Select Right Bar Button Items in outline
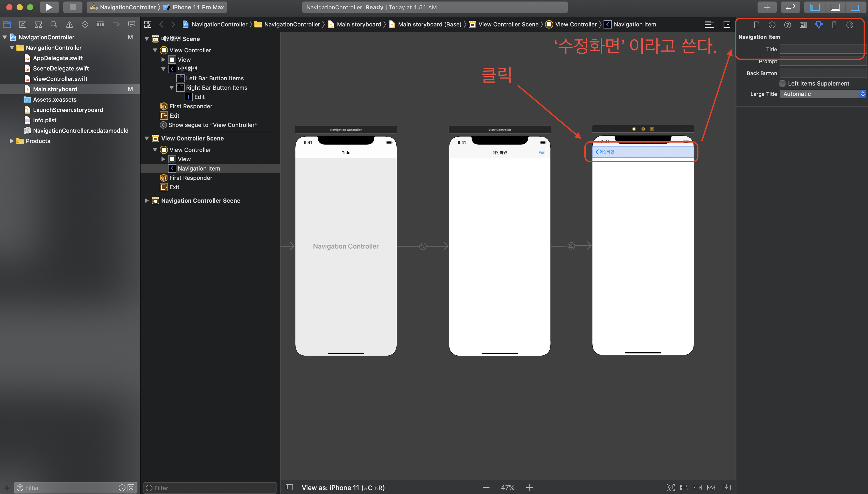 216,88
